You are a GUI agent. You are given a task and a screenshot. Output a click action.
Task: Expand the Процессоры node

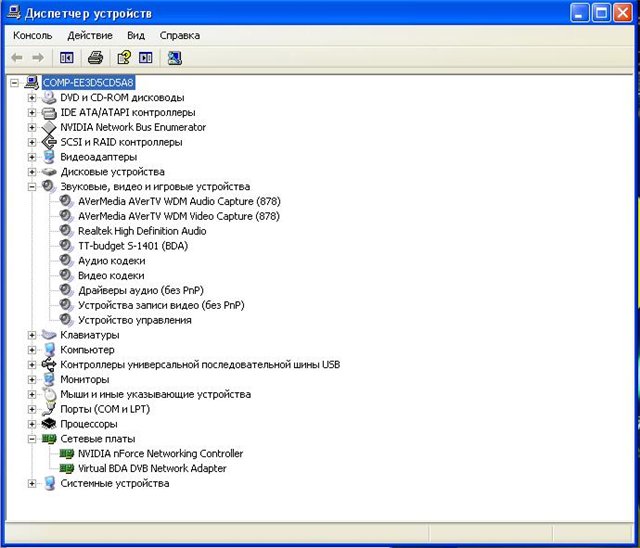pos(32,424)
